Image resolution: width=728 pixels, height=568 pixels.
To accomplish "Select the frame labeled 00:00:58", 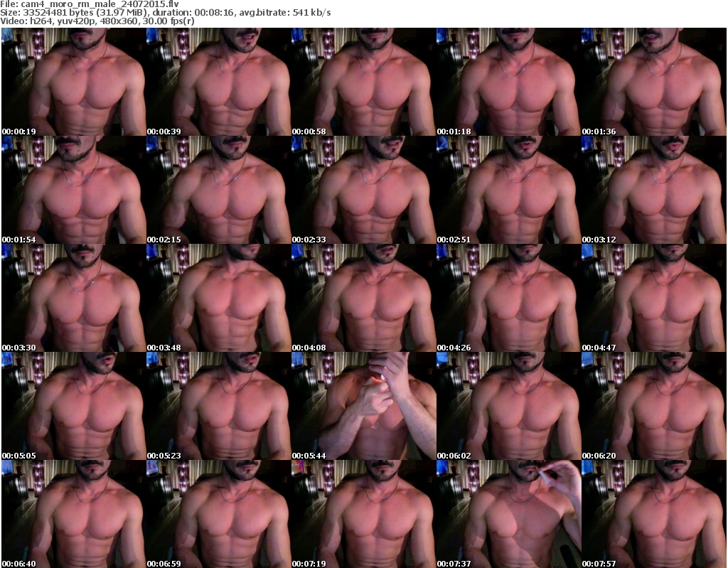I will click(x=363, y=82).
